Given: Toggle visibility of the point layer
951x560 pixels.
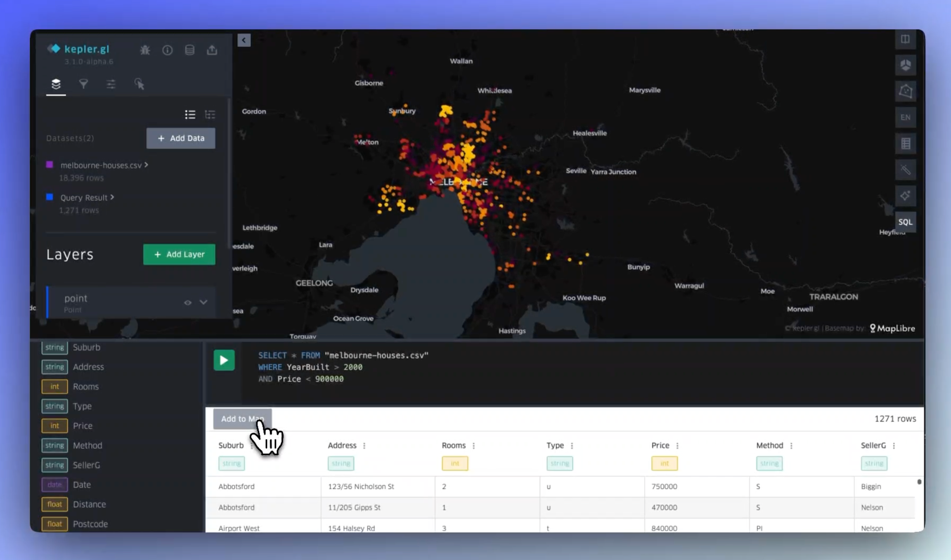Looking at the screenshot, I should click(188, 302).
